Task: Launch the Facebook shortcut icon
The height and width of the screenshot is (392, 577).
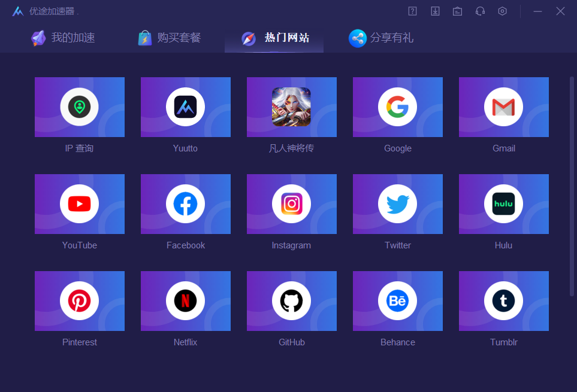Action: (x=186, y=204)
